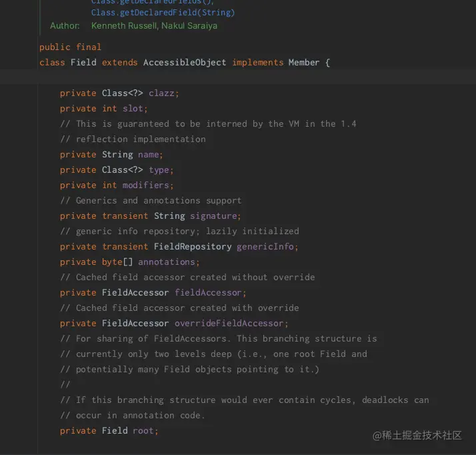The image size is (476, 455).
Task: Click the fieldAccessor variable name
Action: point(209,292)
